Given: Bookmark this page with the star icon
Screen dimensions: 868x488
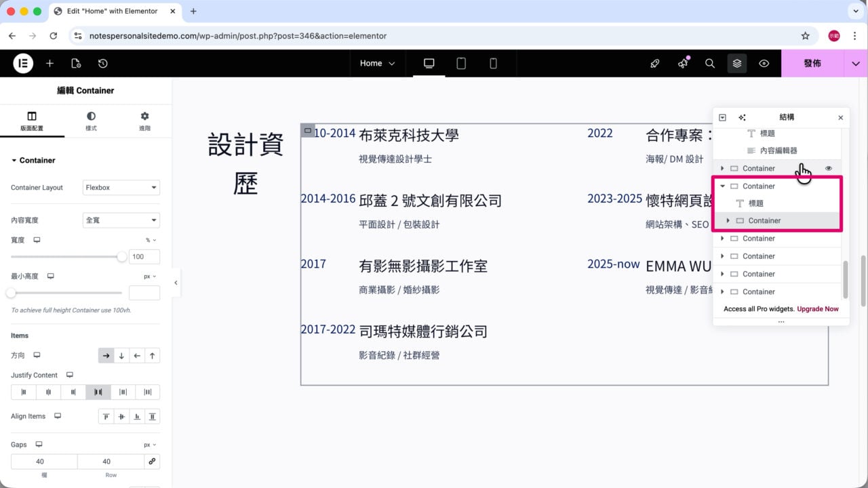Looking at the screenshot, I should (806, 36).
